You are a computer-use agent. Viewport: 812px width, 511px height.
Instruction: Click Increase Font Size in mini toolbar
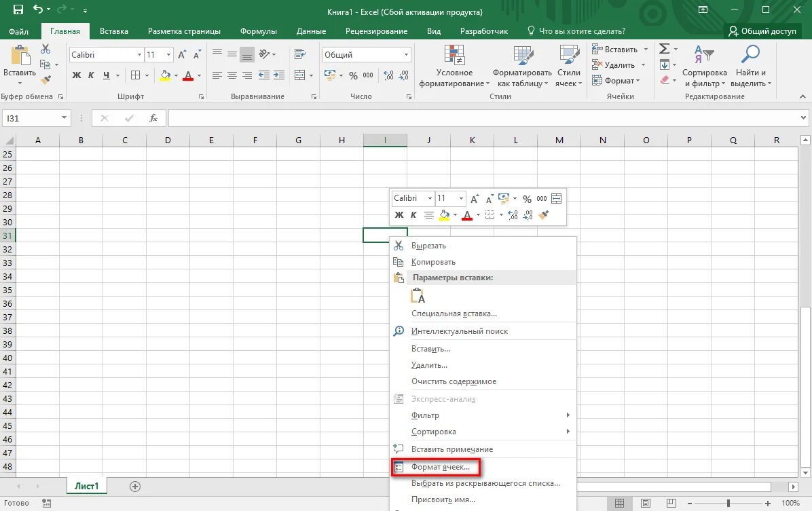475,199
